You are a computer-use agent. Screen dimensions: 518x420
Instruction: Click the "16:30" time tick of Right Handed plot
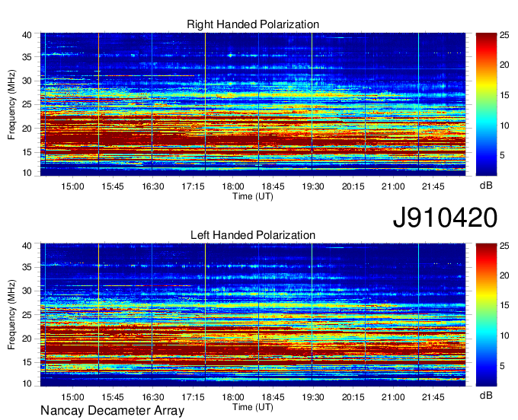153,186
